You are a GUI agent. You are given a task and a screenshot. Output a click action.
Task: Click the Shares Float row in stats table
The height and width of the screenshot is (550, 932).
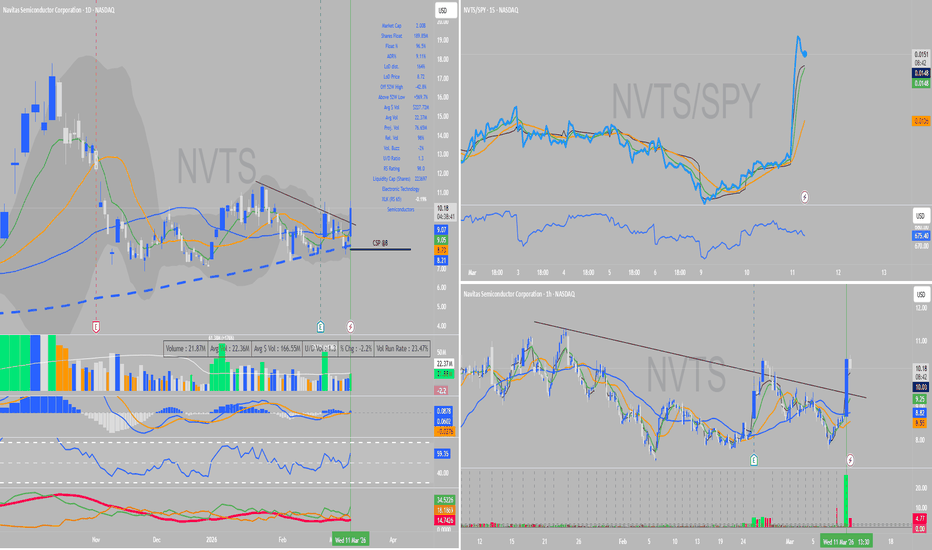click(x=404, y=36)
